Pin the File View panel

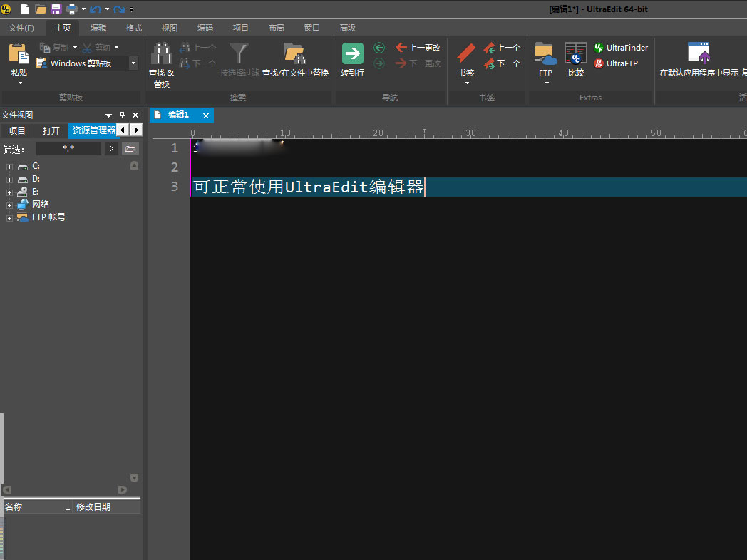pos(122,115)
